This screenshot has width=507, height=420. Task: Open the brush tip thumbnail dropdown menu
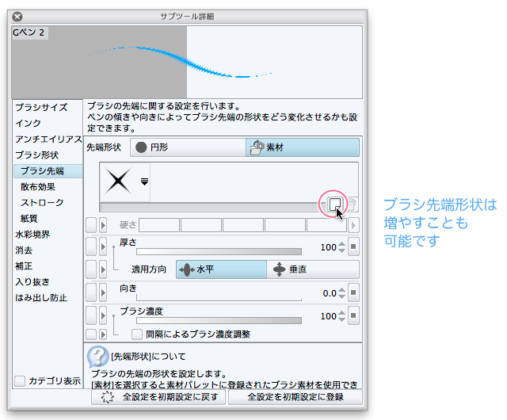(144, 181)
